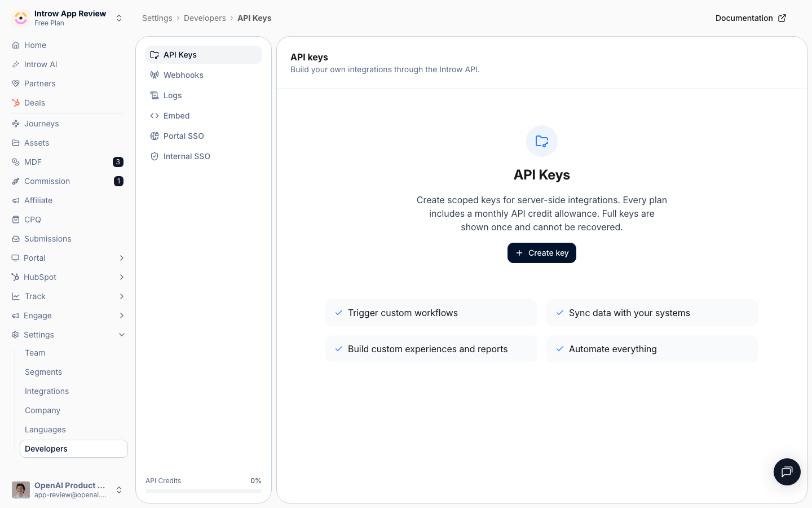Open the user account switcher chevrons
This screenshot has height=508, width=812.
pos(119,490)
